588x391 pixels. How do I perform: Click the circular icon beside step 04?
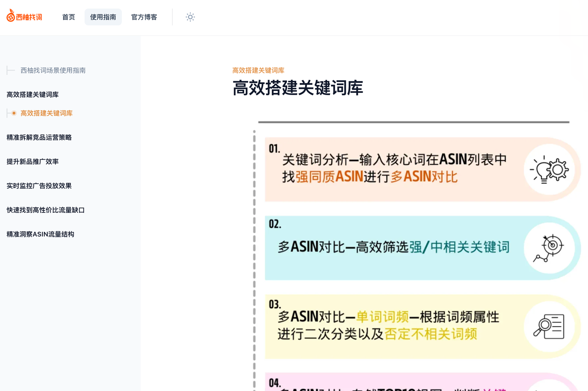[x=550, y=388]
